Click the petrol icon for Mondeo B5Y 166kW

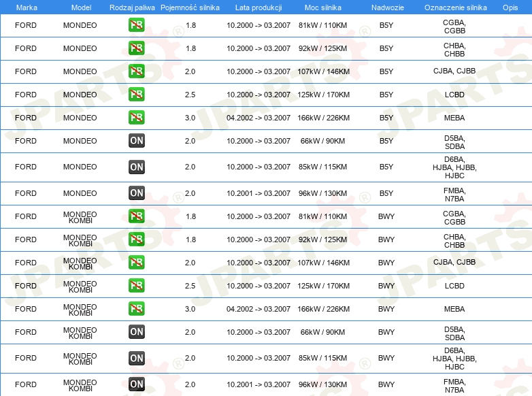[x=136, y=118]
